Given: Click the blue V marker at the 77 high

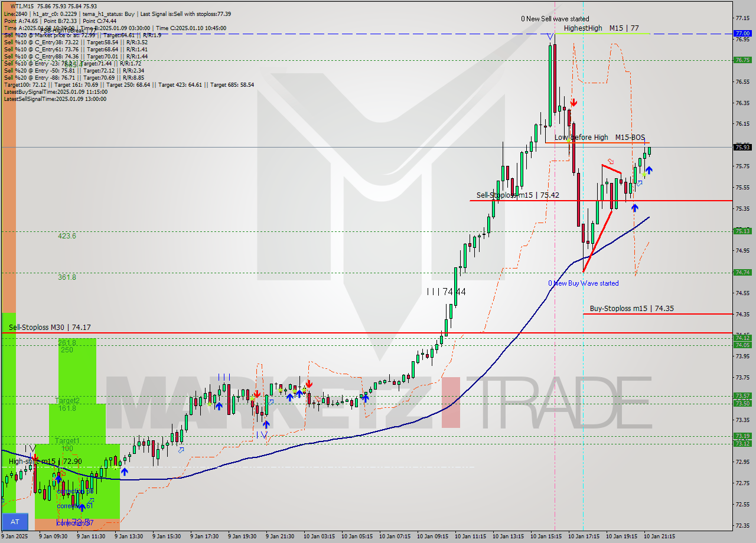Looking at the screenshot, I should point(550,37).
